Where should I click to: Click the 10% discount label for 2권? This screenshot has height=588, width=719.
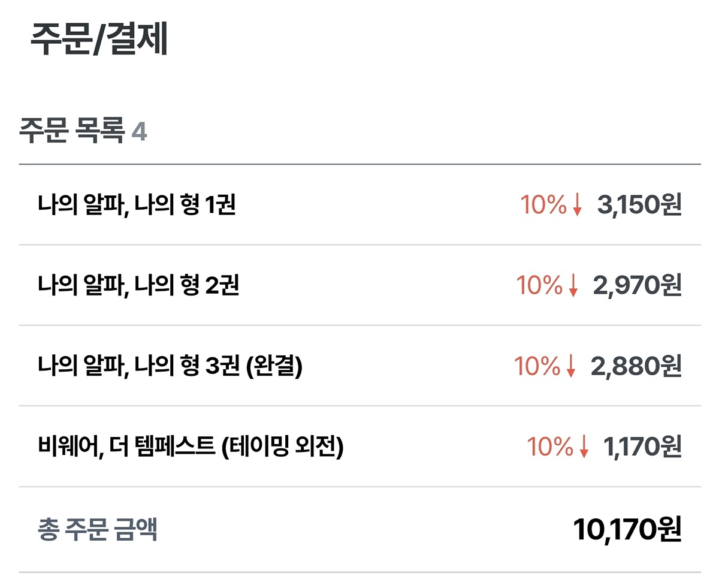tap(539, 287)
